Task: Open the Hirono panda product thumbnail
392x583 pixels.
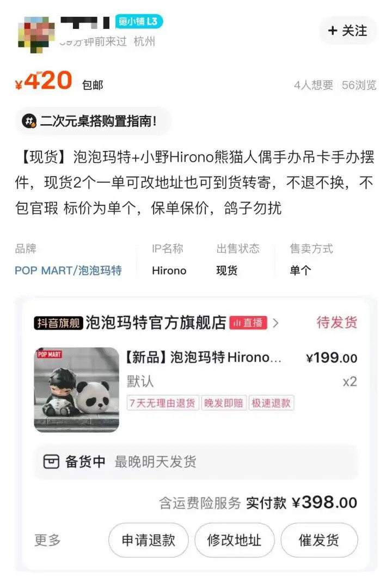Action: 77,390
